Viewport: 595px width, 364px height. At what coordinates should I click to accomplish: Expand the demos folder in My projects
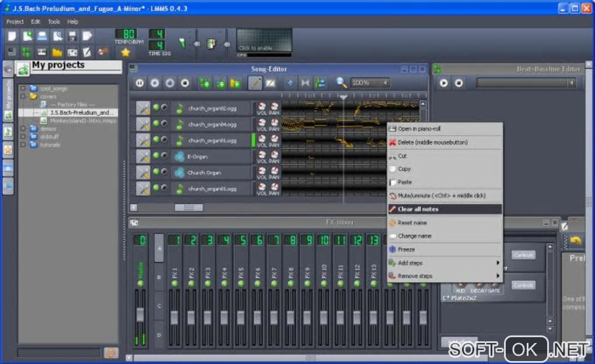point(23,128)
